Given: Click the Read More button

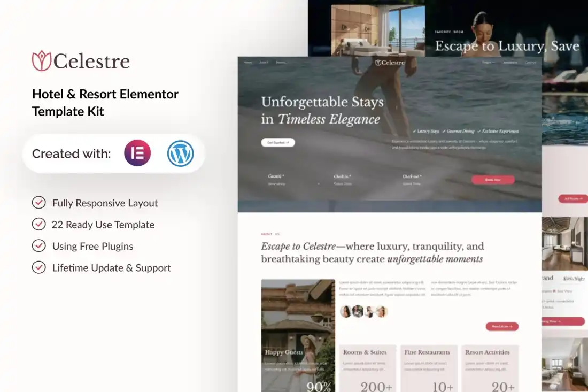Looking at the screenshot, I should 502,326.
